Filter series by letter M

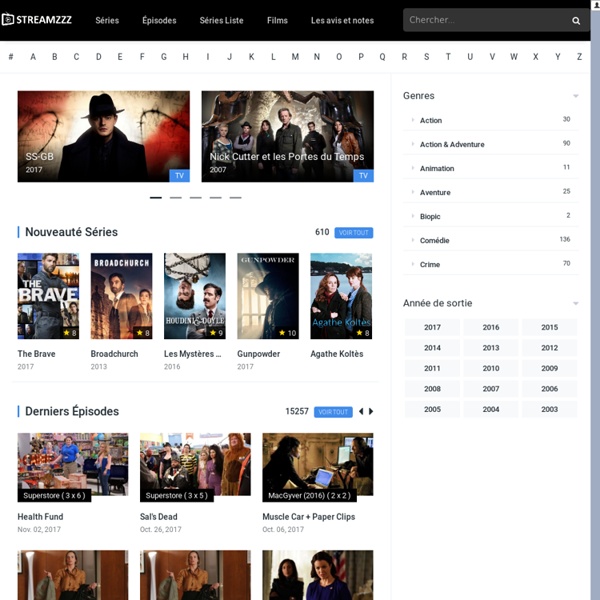click(x=295, y=57)
